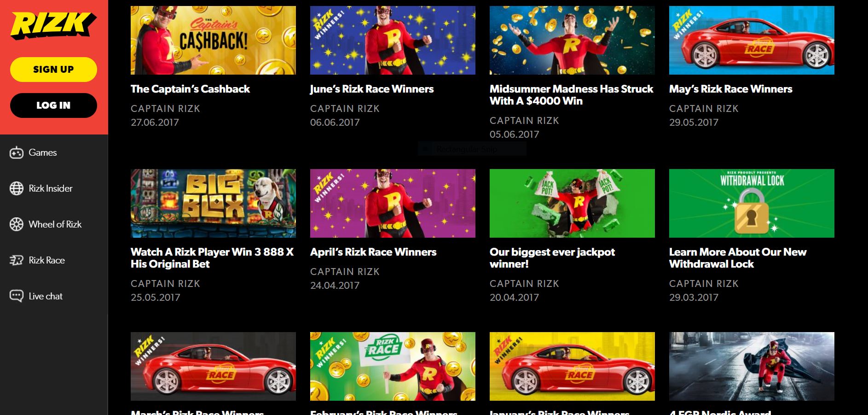Click the EGR Nordic Award street thumbnail
The image size is (868, 415).
tap(752, 366)
